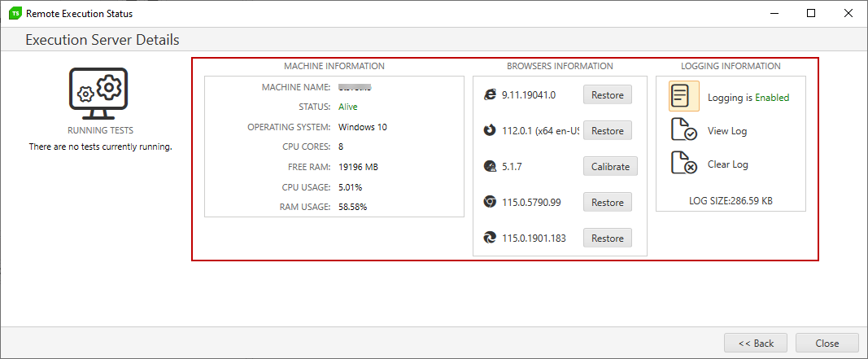The image size is (868, 359).
Task: Go back with the << Back button
Action: [756, 343]
